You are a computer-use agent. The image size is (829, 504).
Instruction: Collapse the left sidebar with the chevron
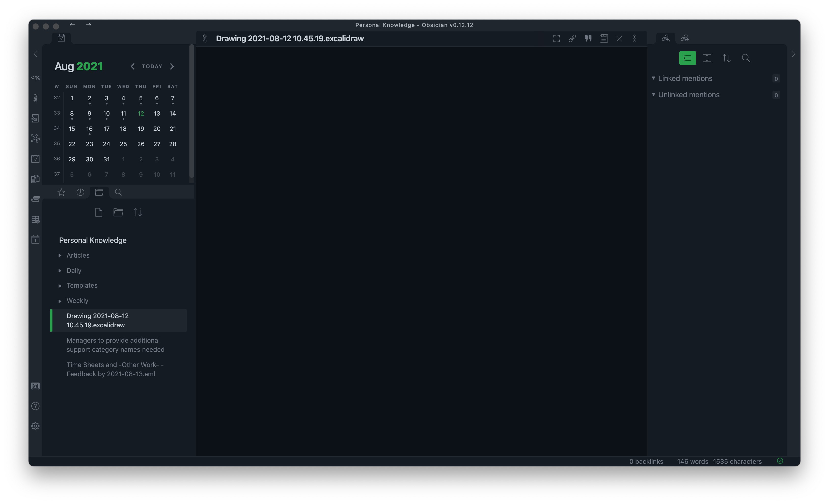35,53
